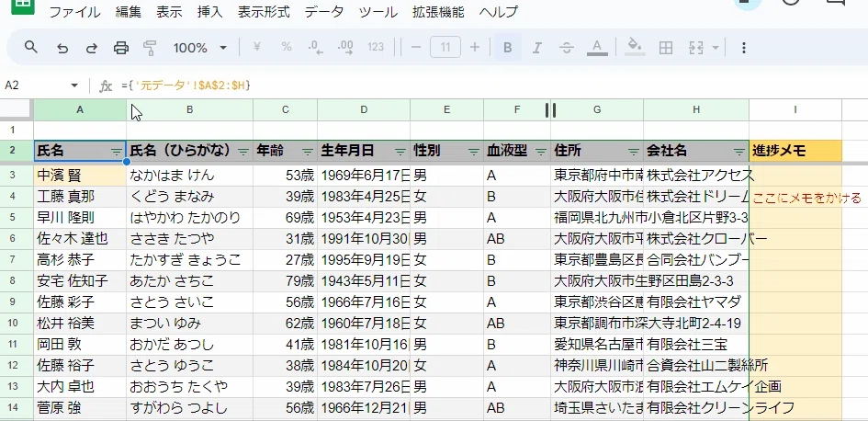This screenshot has height=421, width=868.
Task: Click the undo arrow icon
Action: point(62,48)
